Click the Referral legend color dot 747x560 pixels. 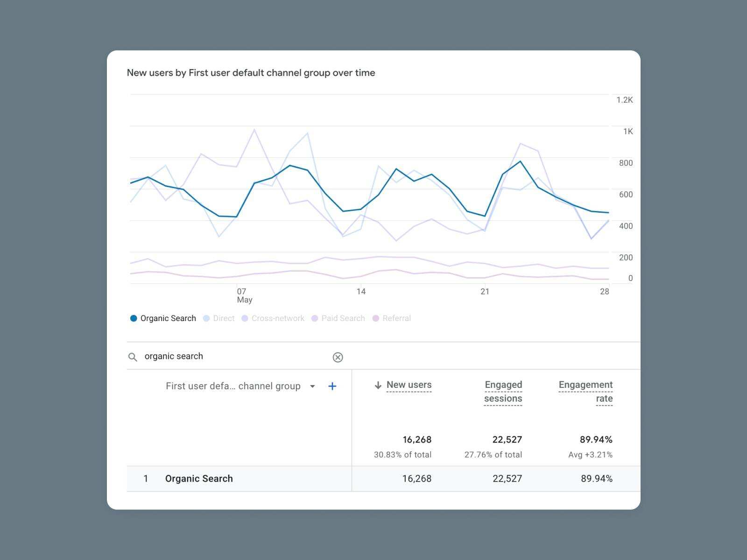coord(376,318)
